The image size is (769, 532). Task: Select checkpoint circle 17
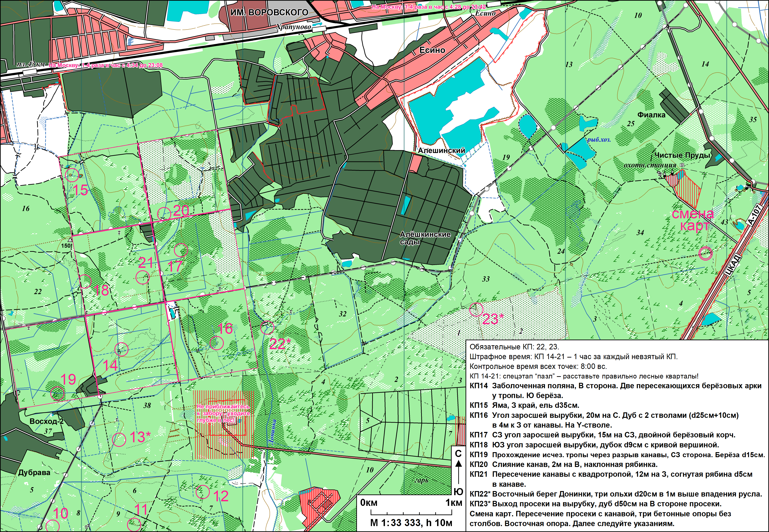[181, 250]
